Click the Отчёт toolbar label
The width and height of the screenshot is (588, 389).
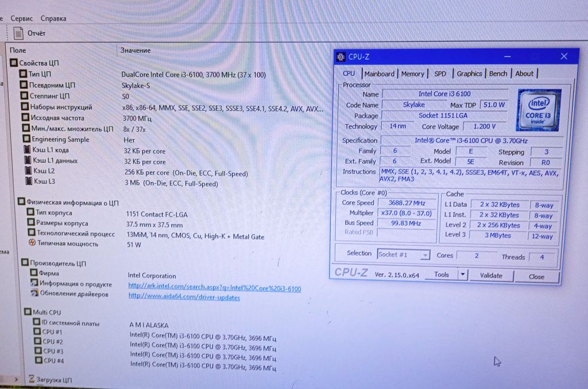coord(36,33)
